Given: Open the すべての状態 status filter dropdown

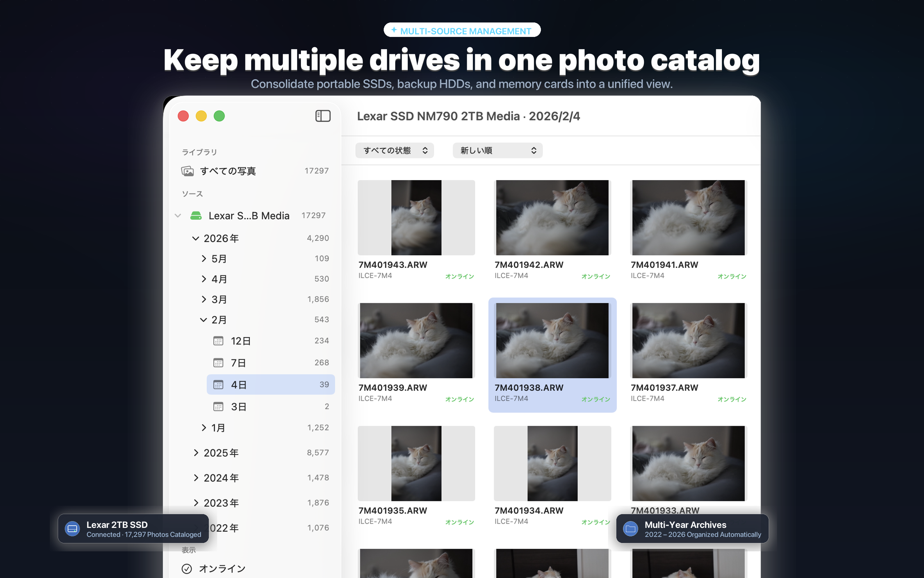Looking at the screenshot, I should point(394,150).
